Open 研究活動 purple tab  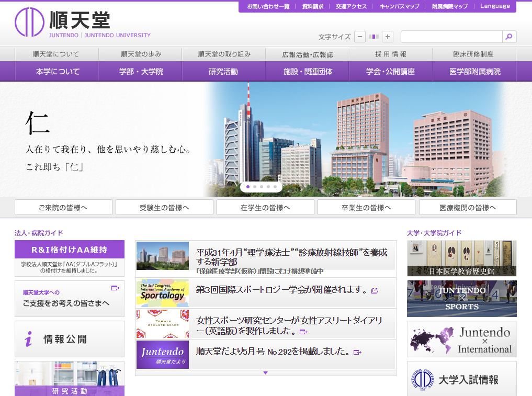click(224, 72)
